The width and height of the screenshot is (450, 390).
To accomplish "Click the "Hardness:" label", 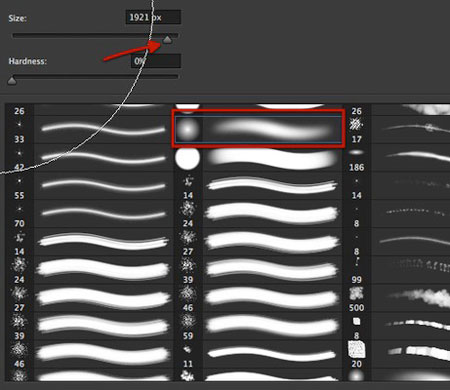I will tap(27, 61).
